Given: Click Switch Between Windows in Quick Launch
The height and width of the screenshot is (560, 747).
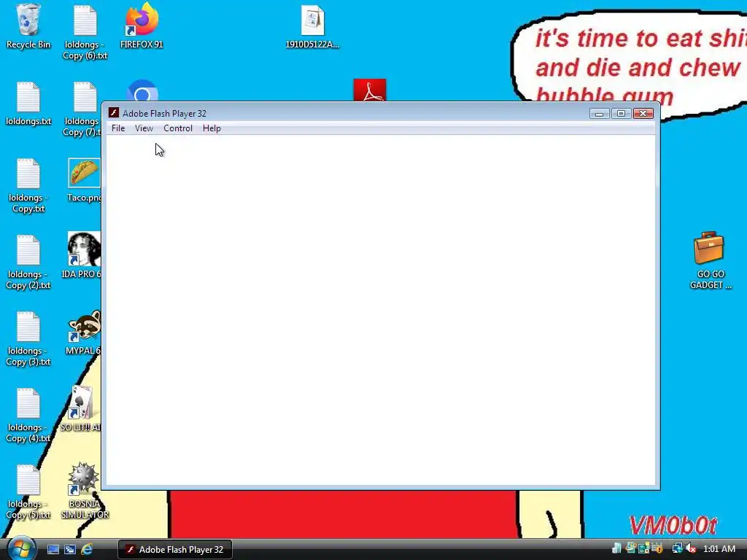Looking at the screenshot, I should (x=69, y=550).
